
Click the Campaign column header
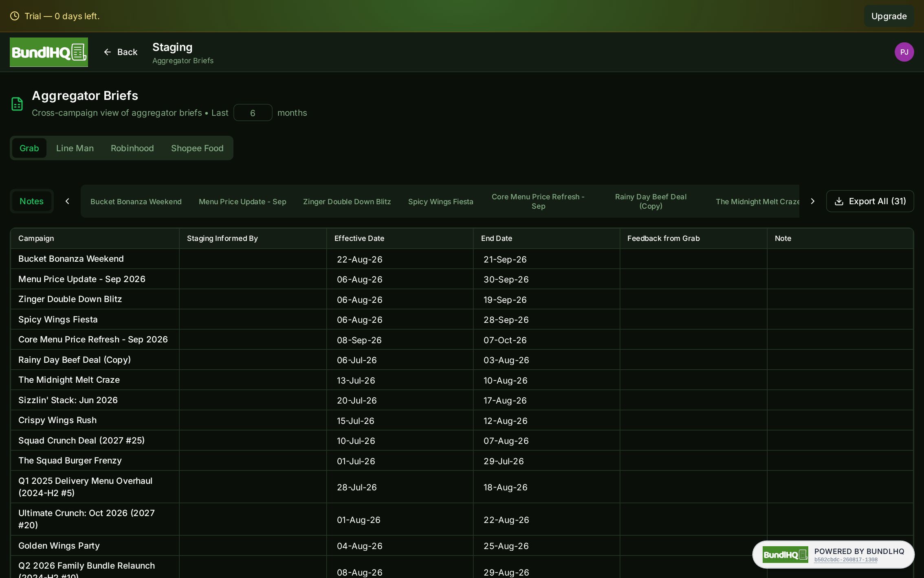tap(95, 238)
